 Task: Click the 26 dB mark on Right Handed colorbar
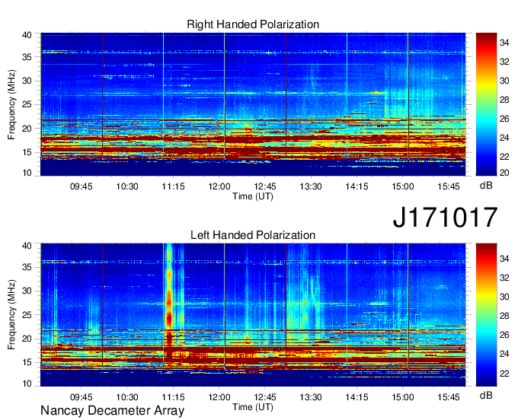[504, 119]
